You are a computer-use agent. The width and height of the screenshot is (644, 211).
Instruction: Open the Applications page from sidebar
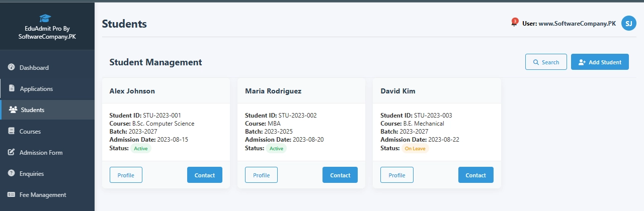36,89
